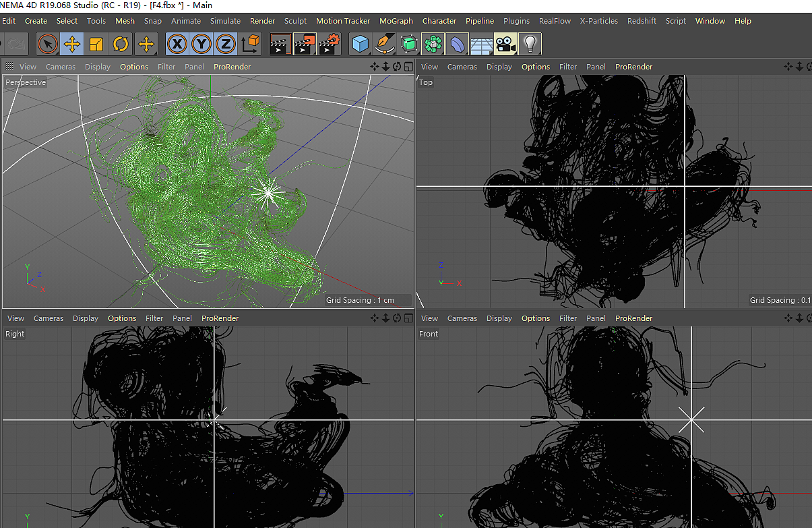The image size is (812, 528).
Task: Select the Live Selection tool
Action: point(47,45)
